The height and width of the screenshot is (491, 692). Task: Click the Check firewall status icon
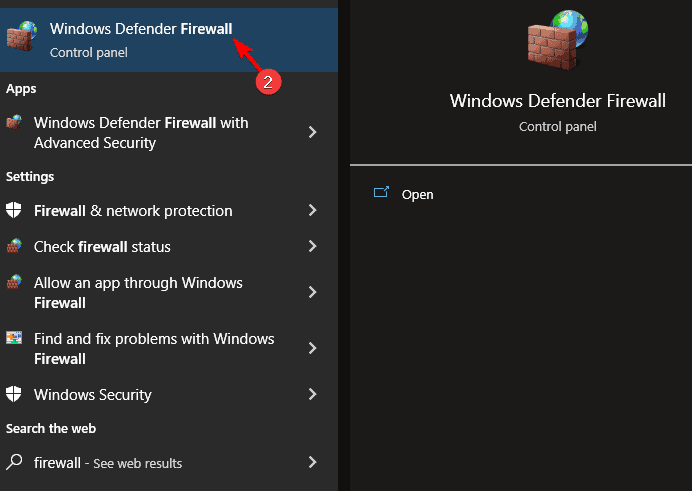click(14, 246)
